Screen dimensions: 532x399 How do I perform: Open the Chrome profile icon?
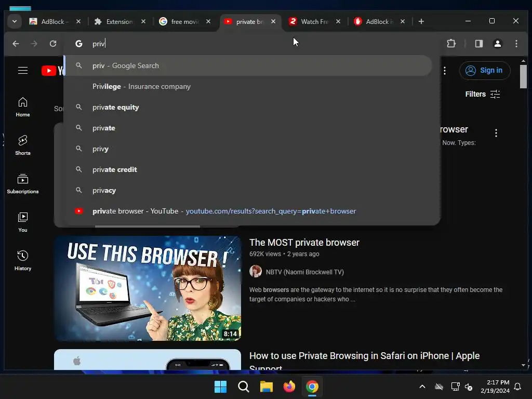(x=497, y=44)
